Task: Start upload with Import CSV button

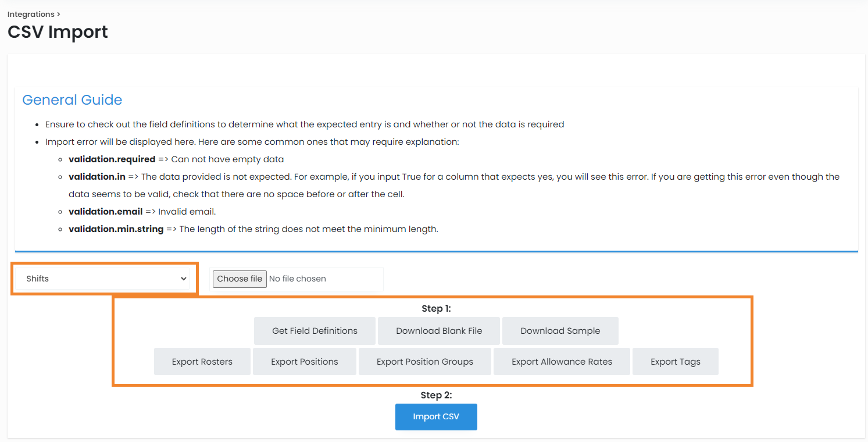Action: pyautogui.click(x=436, y=417)
